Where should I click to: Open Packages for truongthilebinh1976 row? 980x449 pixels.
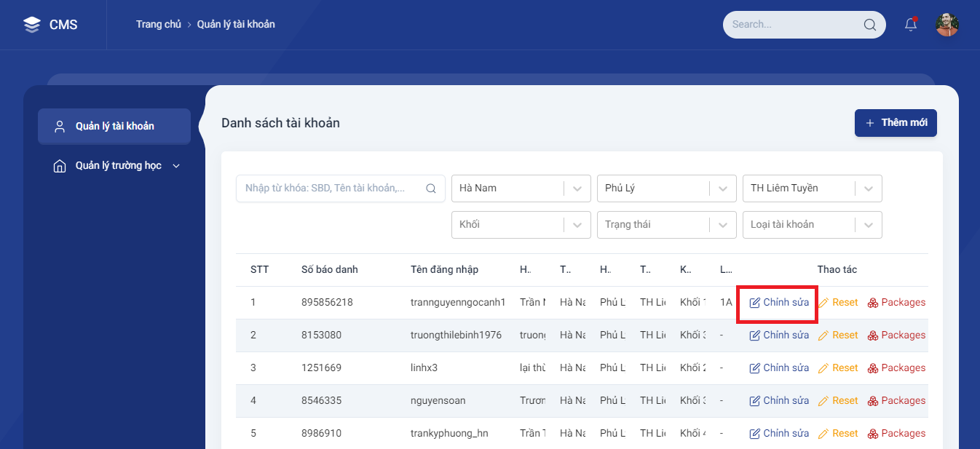(896, 335)
